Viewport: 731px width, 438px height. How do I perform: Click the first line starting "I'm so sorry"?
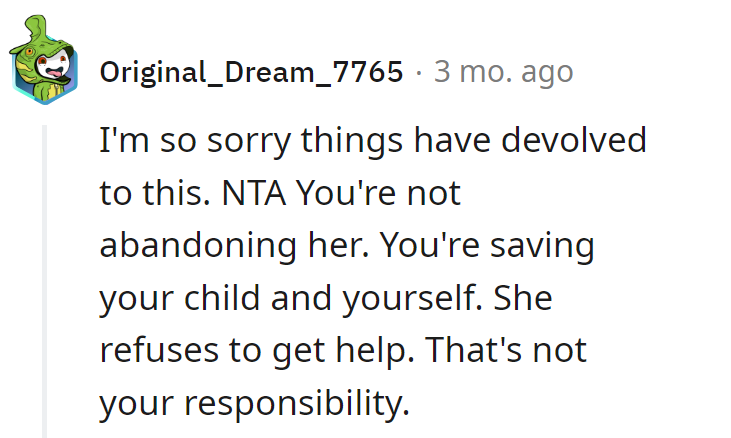[x=372, y=140]
